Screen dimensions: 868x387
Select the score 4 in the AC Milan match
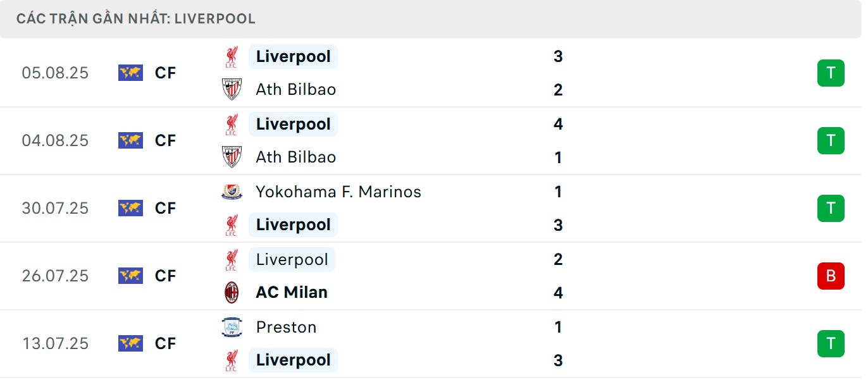pyautogui.click(x=557, y=292)
